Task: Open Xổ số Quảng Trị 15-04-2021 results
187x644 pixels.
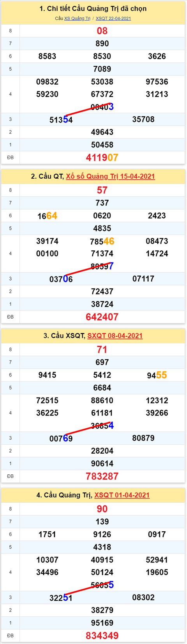Action: click(x=110, y=176)
